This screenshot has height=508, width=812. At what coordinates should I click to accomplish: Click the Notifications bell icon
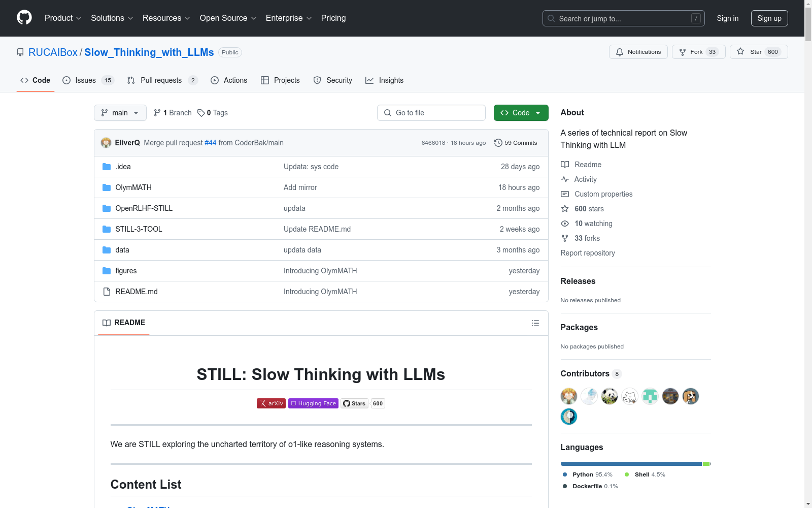click(x=620, y=52)
